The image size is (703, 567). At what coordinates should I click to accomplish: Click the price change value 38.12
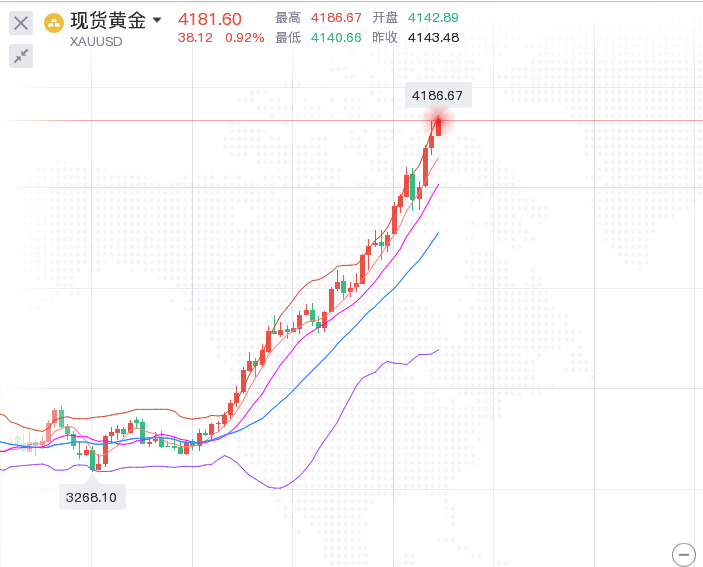pos(195,38)
